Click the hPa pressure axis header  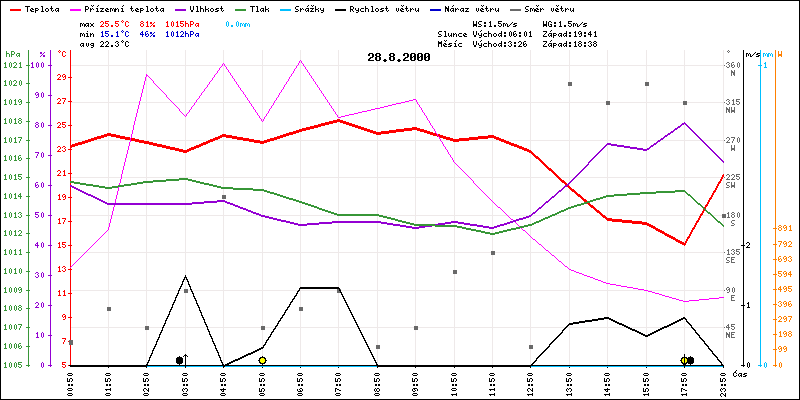[x=12, y=54]
